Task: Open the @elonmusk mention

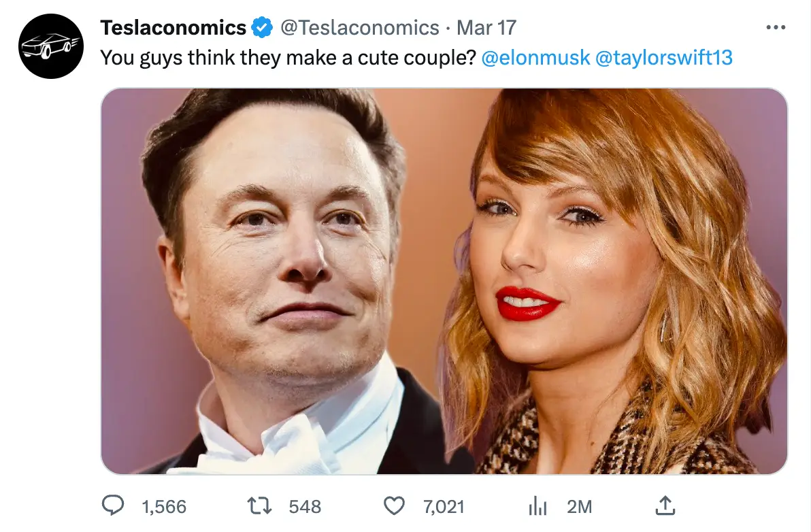Action: (535, 57)
